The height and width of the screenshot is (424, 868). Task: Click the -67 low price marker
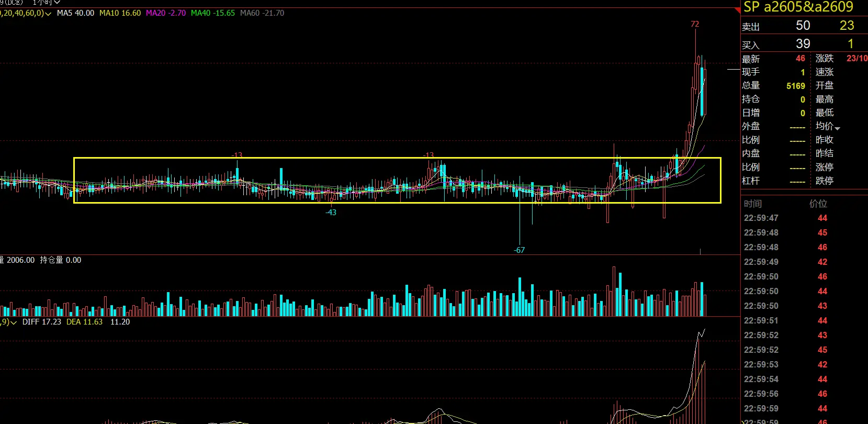519,250
